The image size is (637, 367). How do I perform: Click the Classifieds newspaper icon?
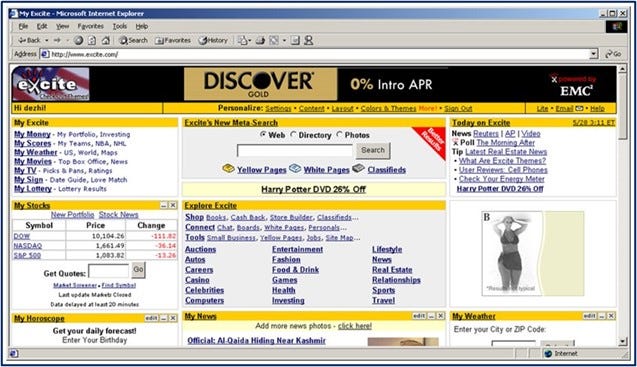click(x=358, y=168)
